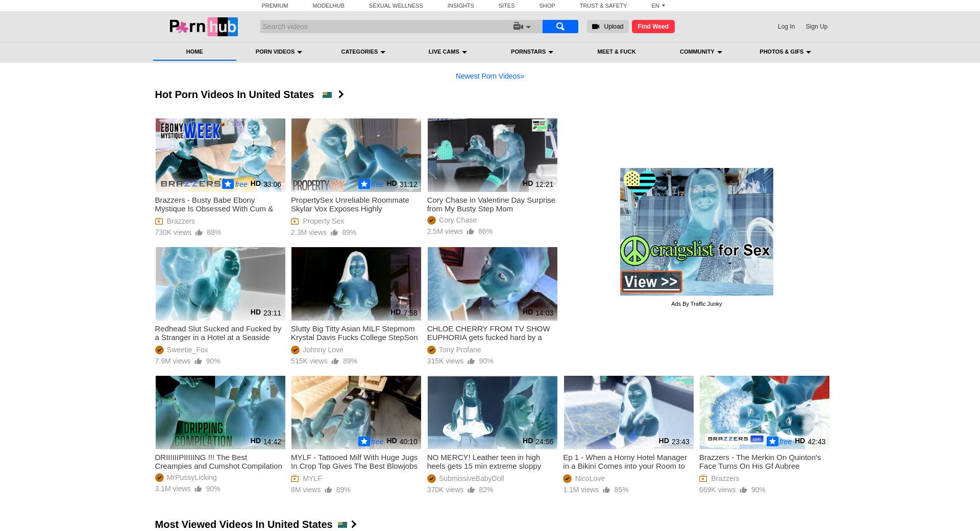
Task: Click Ads By Traffic Junky label
Action: point(696,304)
